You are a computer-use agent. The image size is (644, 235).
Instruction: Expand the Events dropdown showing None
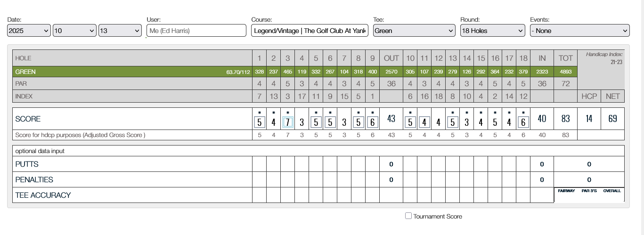[579, 31]
